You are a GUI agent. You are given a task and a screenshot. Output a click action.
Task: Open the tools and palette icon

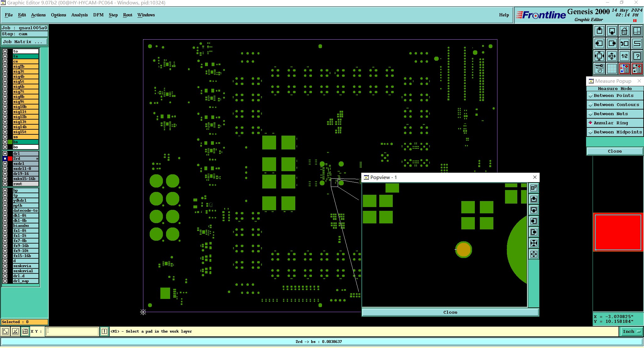(599, 69)
